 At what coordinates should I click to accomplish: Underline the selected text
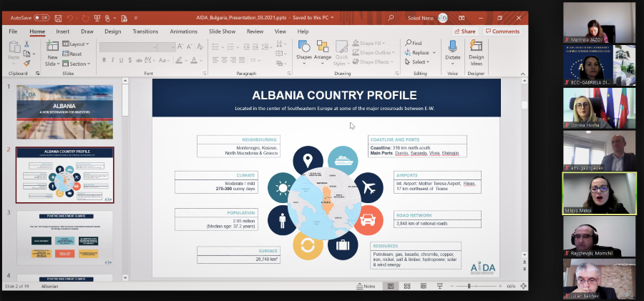[121, 60]
